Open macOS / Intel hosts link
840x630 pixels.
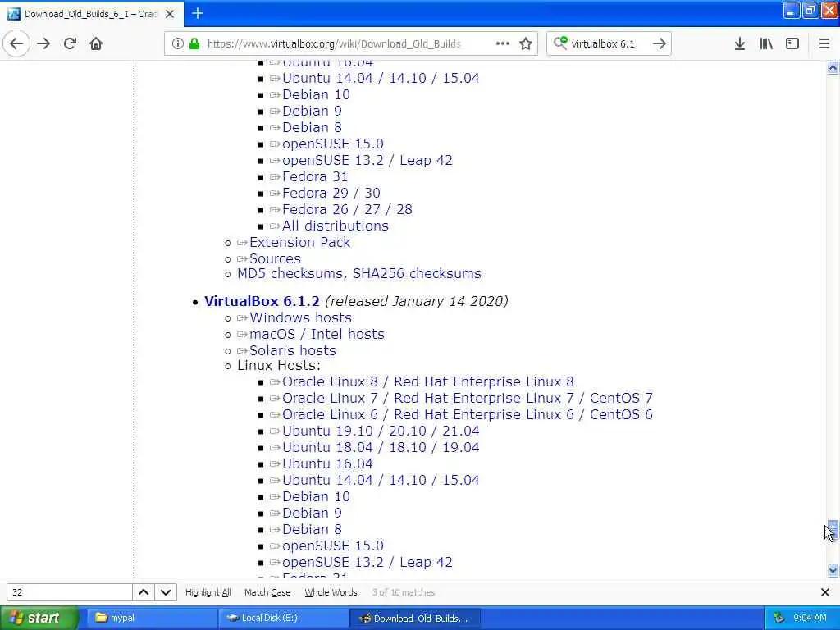[x=317, y=334]
